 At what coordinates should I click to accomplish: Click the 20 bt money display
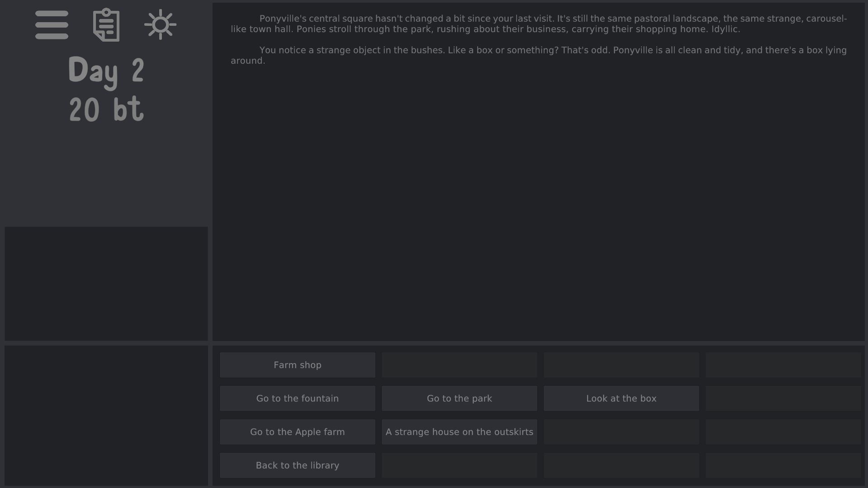(x=106, y=109)
